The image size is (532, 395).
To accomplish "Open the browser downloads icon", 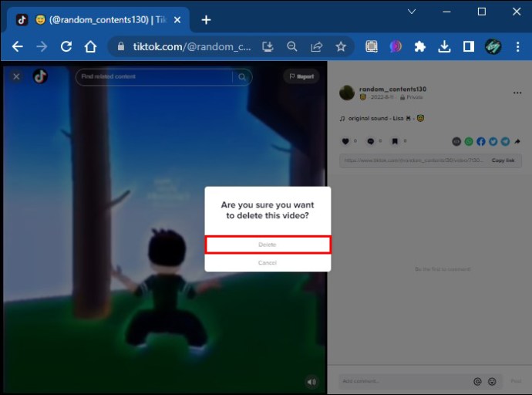I will click(x=444, y=46).
